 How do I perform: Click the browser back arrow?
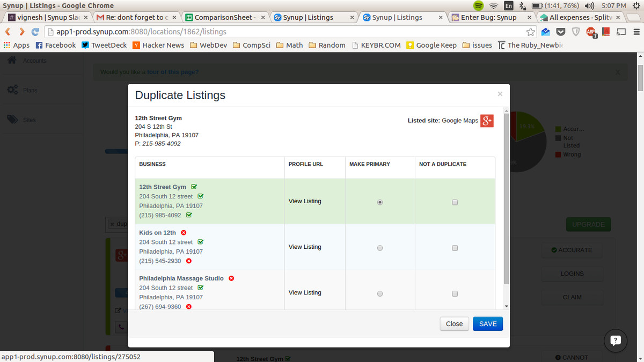click(8, 32)
